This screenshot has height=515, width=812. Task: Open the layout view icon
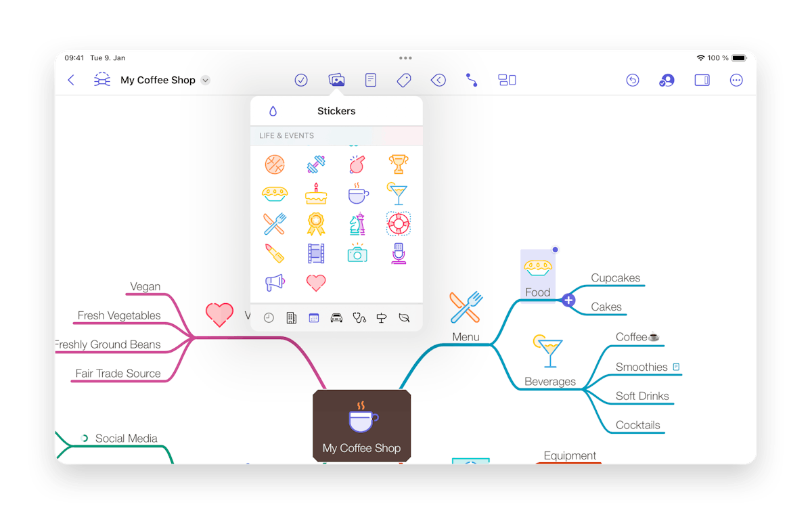coord(507,80)
